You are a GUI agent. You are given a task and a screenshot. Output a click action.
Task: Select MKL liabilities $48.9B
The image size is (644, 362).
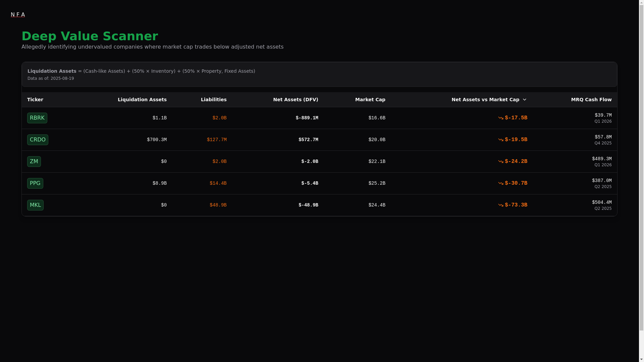tap(218, 205)
